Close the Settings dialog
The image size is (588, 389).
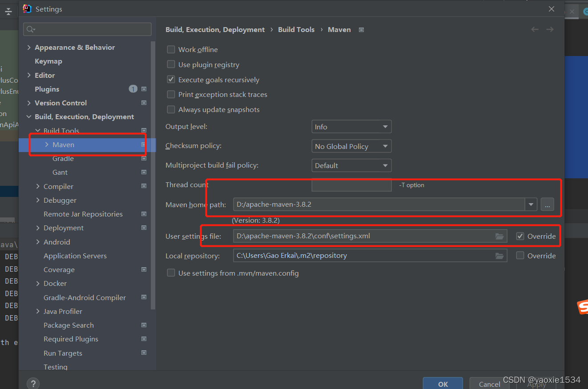[x=552, y=9]
